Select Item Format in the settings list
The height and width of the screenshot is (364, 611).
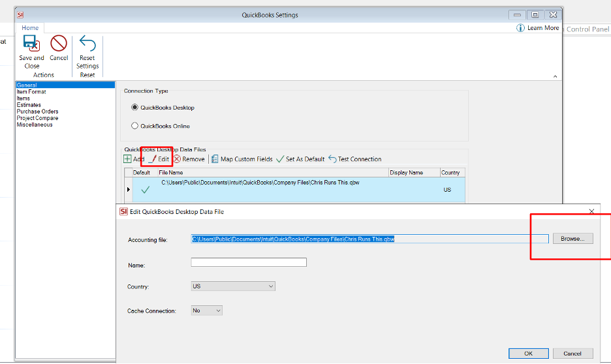tap(31, 92)
